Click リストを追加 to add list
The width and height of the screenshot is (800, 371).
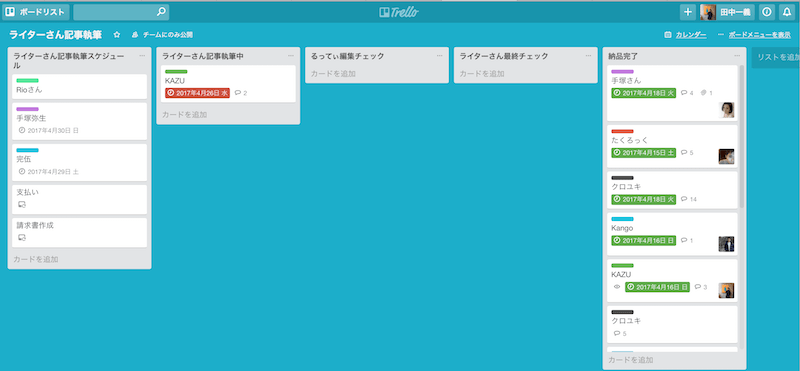[776, 57]
